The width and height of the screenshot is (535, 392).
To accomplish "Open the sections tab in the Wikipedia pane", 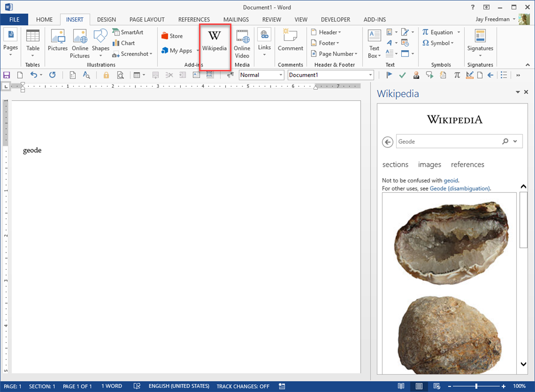I will [x=395, y=165].
